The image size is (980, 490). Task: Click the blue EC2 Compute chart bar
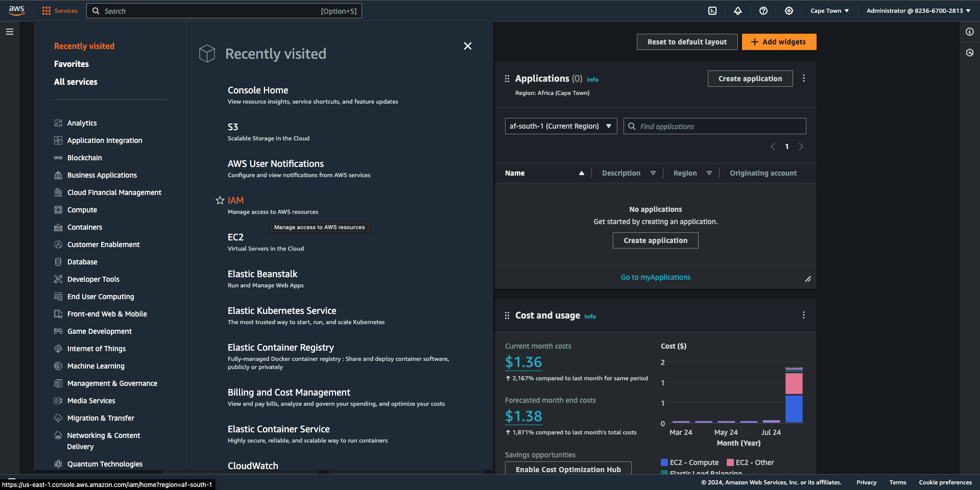tap(794, 409)
